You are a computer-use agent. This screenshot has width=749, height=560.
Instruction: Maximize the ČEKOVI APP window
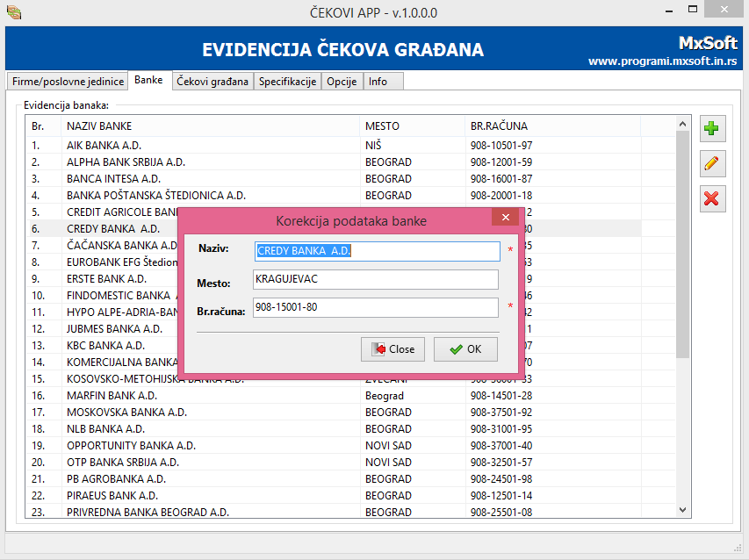693,10
